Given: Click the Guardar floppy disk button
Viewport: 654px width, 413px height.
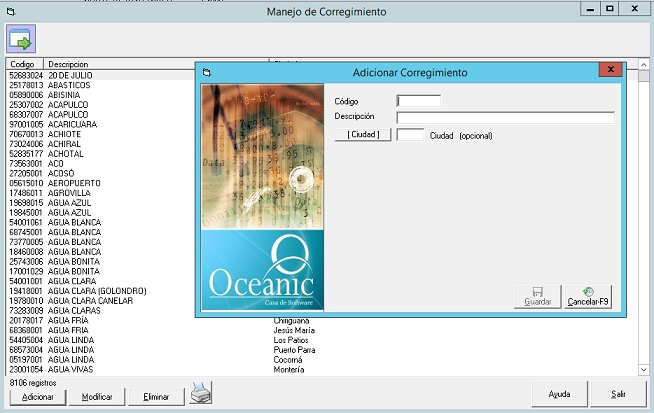Looking at the screenshot, I should tap(537, 296).
